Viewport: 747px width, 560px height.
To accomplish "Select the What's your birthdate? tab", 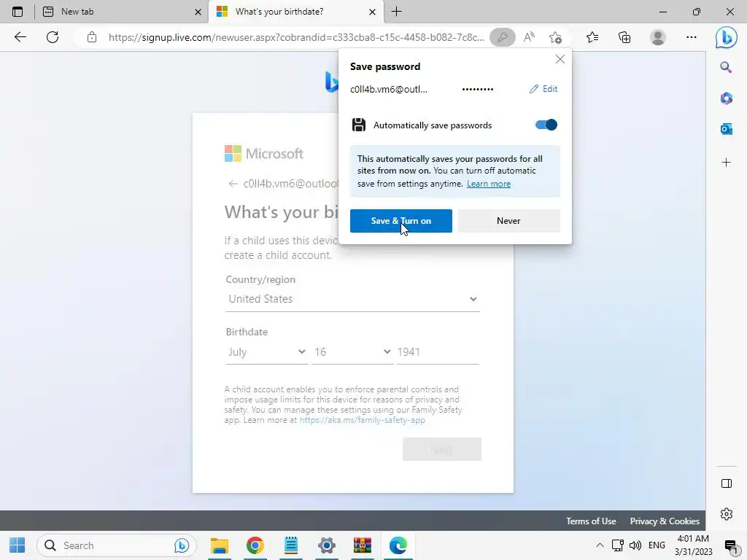I will point(296,12).
